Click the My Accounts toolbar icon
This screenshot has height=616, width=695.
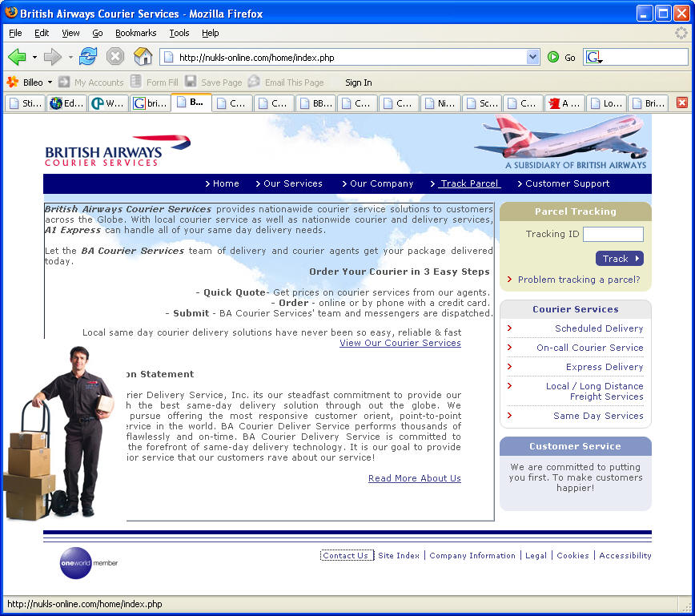[x=64, y=82]
